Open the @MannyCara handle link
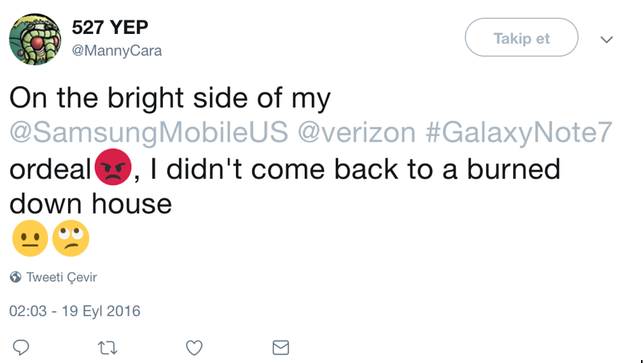Screen dimensions: 644x363 116,51
